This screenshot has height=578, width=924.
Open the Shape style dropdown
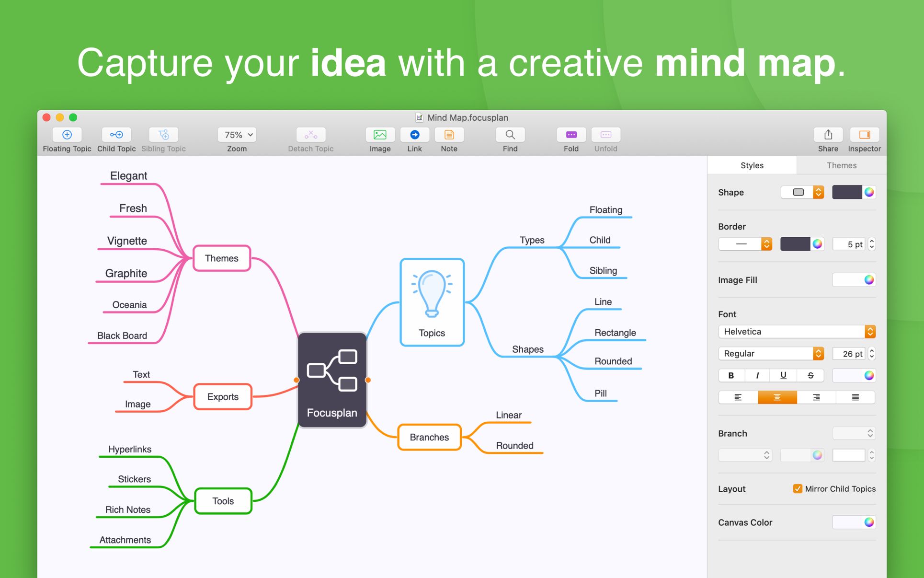[802, 192]
